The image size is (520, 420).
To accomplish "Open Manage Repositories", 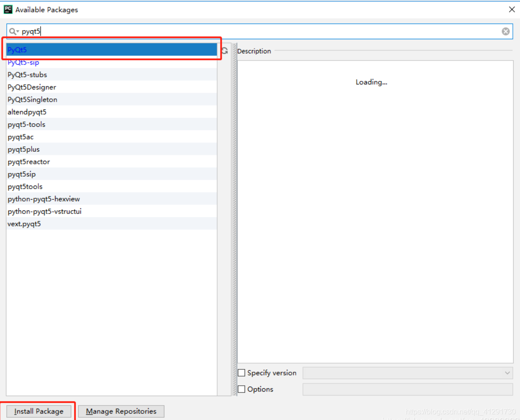I will pyautogui.click(x=121, y=411).
